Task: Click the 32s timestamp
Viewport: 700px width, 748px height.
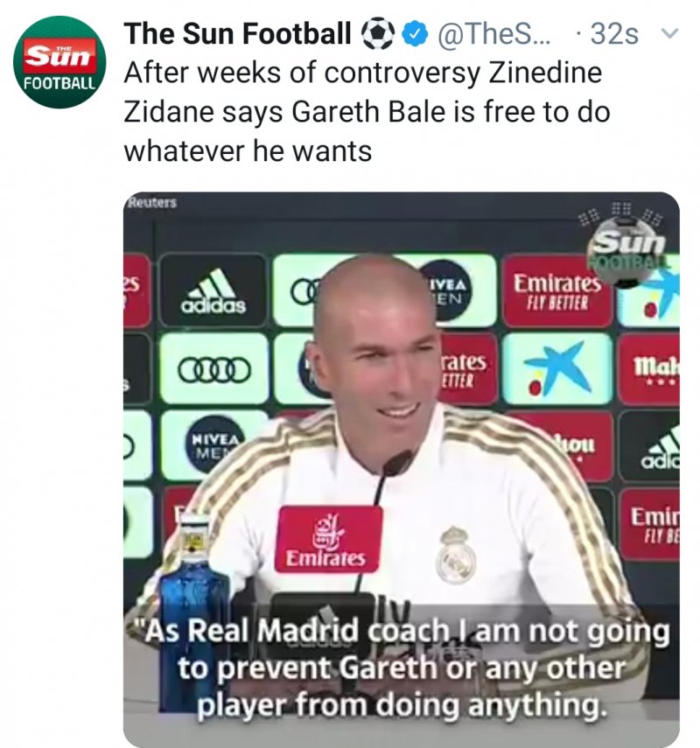Action: 614,34
